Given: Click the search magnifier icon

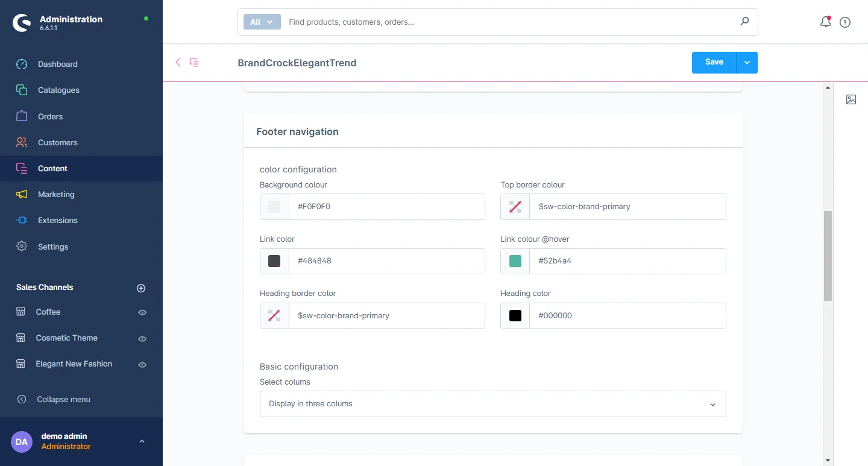Looking at the screenshot, I should [x=744, y=22].
